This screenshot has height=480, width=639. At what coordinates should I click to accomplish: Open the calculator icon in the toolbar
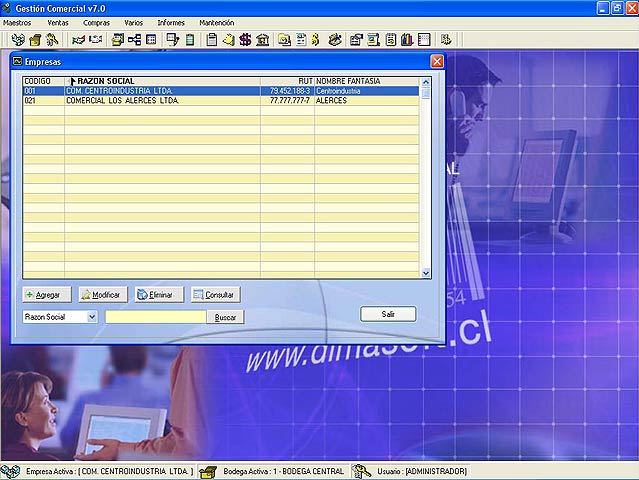(x=190, y=40)
